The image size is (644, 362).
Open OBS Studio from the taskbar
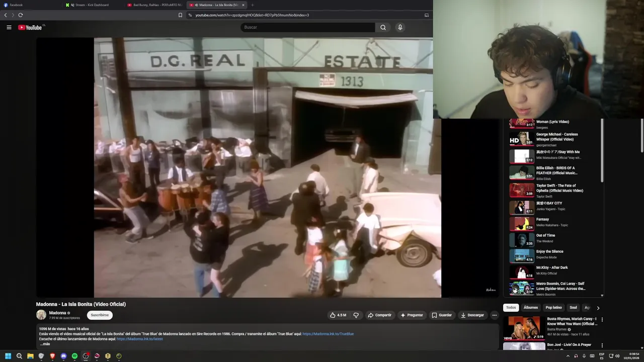(x=86, y=356)
